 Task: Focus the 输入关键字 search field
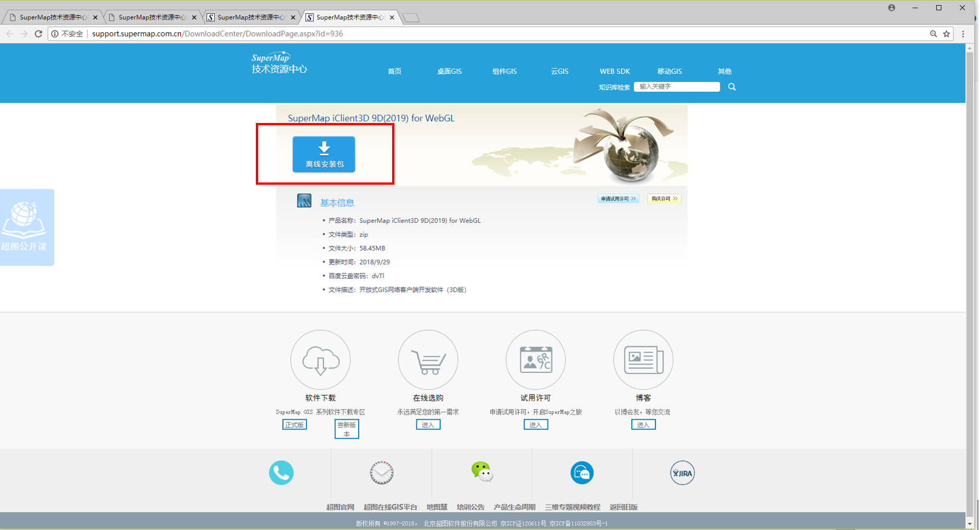677,87
